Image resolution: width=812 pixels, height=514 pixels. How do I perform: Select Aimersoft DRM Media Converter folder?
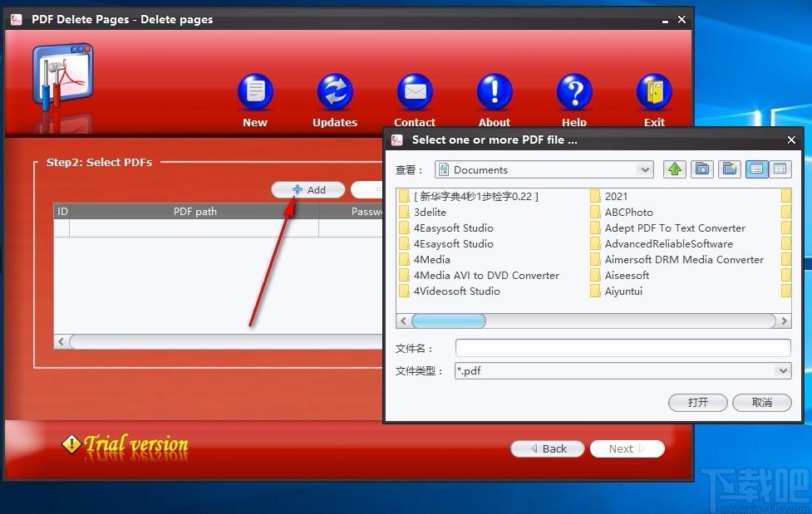pyautogui.click(x=677, y=259)
